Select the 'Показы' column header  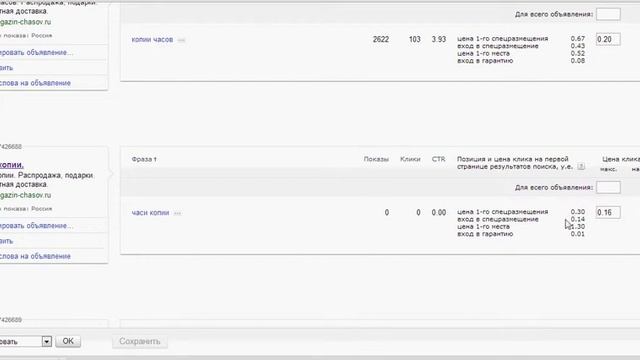click(x=376, y=159)
